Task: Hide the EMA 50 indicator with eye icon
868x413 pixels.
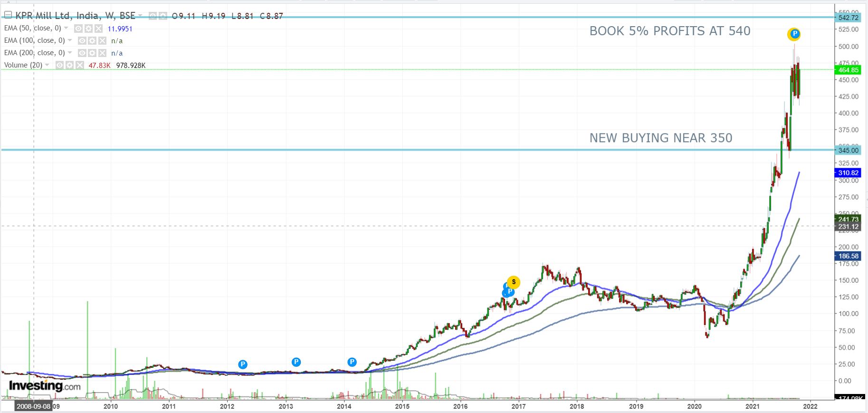Action: coord(78,29)
